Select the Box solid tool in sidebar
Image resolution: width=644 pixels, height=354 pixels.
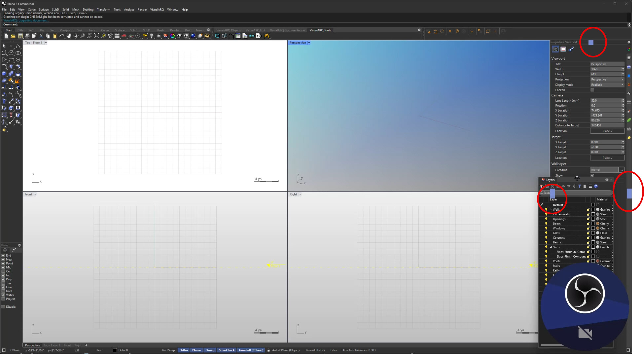4,74
